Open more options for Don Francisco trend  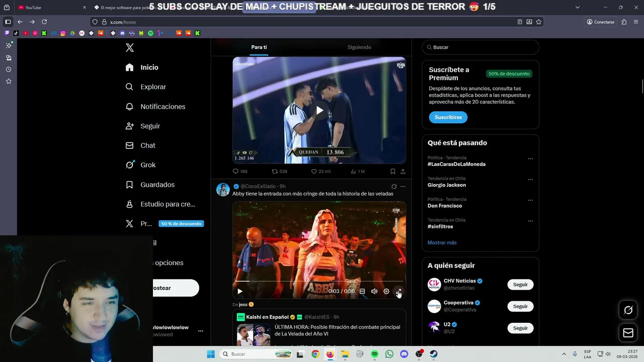(x=530, y=200)
